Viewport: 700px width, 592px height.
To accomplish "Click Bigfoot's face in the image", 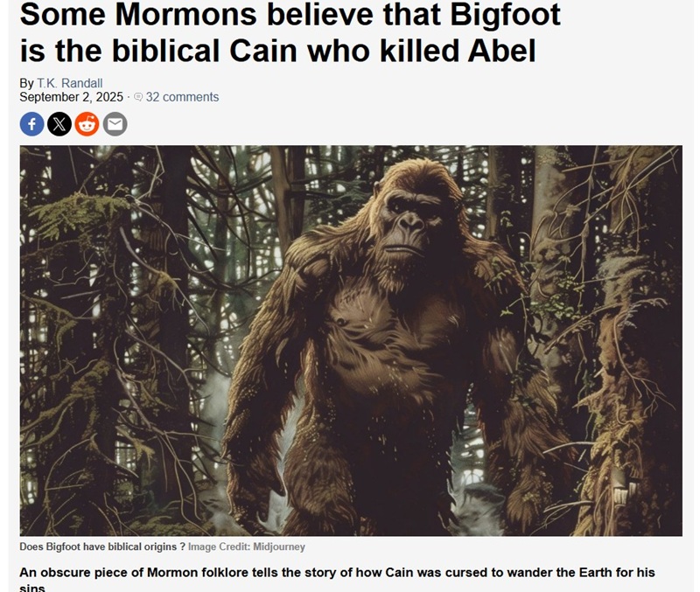I will (409, 223).
